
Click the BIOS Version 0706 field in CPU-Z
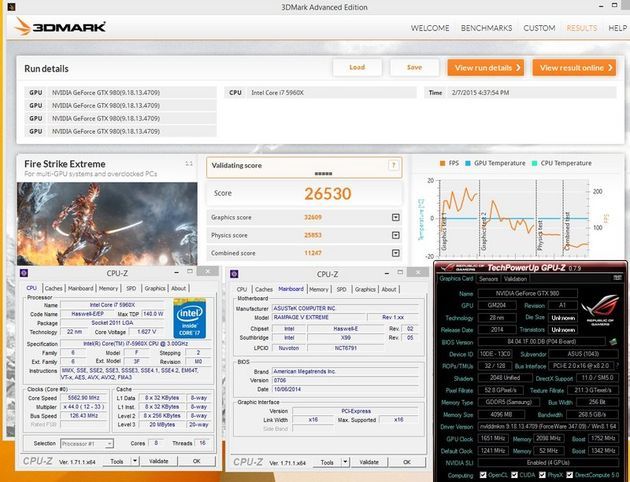346,380
